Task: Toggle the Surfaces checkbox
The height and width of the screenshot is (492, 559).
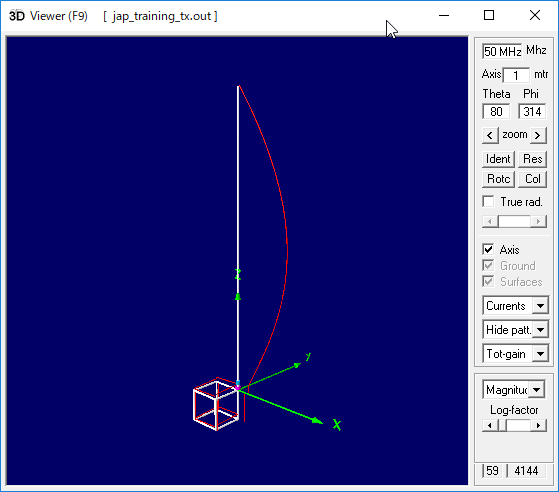Action: coord(488,281)
